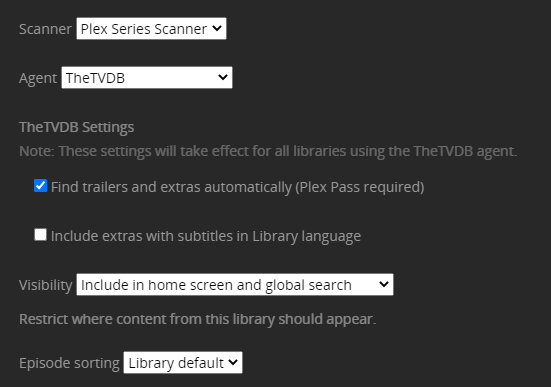Click the chevron arrow on Scanner select

(x=217, y=28)
